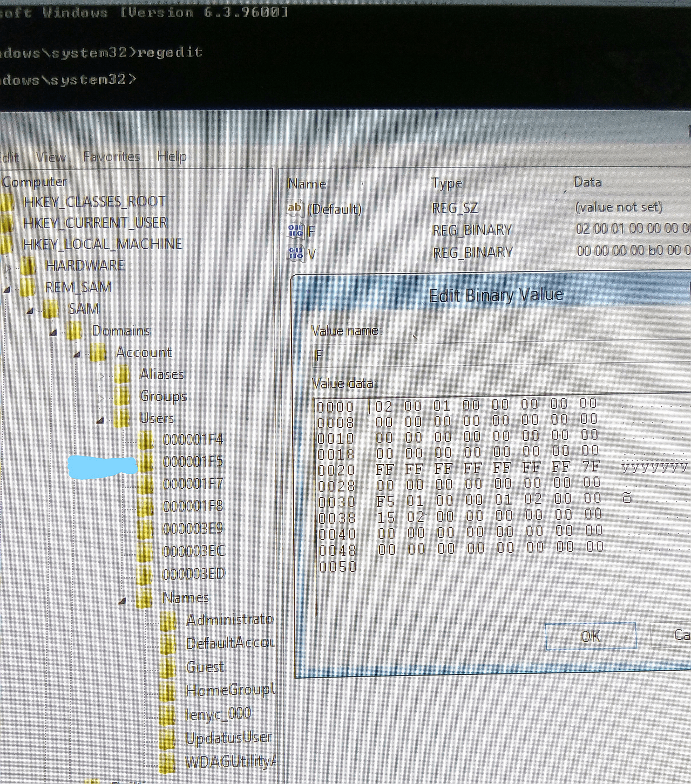Image resolution: width=691 pixels, height=784 pixels.
Task: Click byte 15 at offset 0038
Action: [x=386, y=517]
